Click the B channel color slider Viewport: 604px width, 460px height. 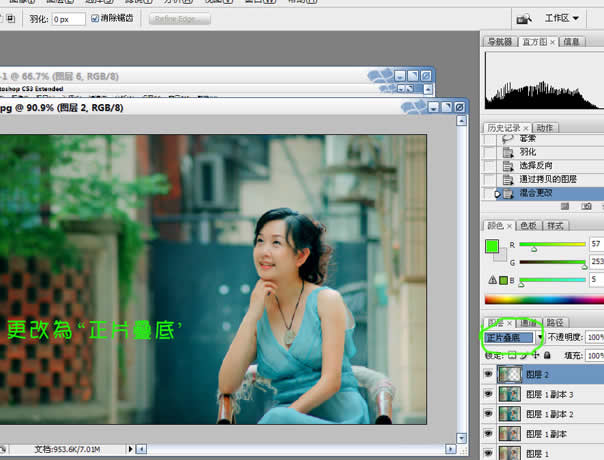pos(552,280)
